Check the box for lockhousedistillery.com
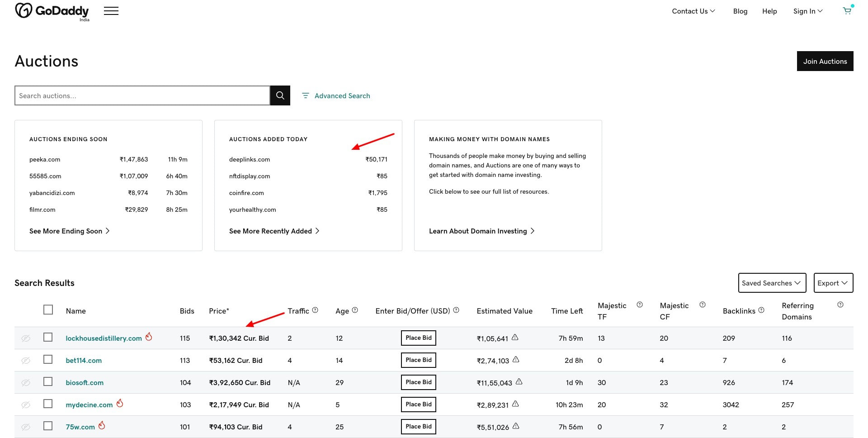This screenshot has height=438, width=868. 48,338
